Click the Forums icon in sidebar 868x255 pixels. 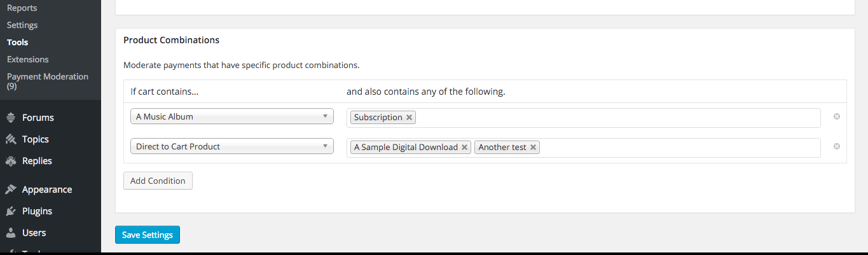pos(10,118)
